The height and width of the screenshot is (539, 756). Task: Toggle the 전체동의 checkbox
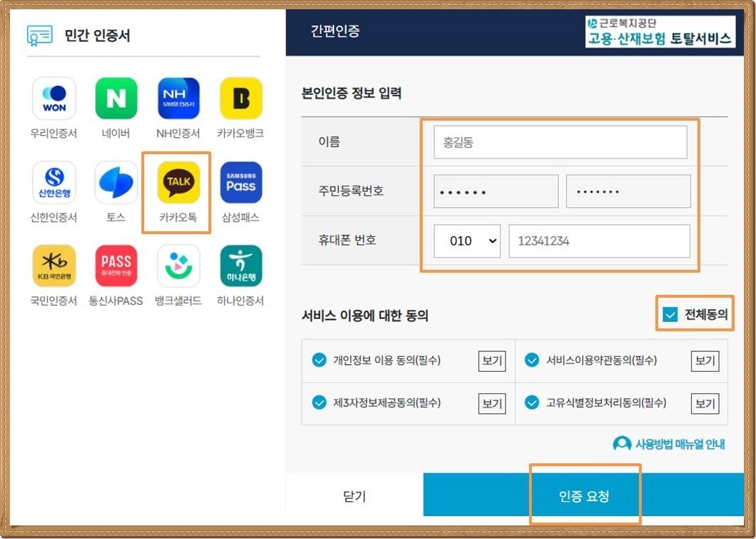(x=670, y=315)
